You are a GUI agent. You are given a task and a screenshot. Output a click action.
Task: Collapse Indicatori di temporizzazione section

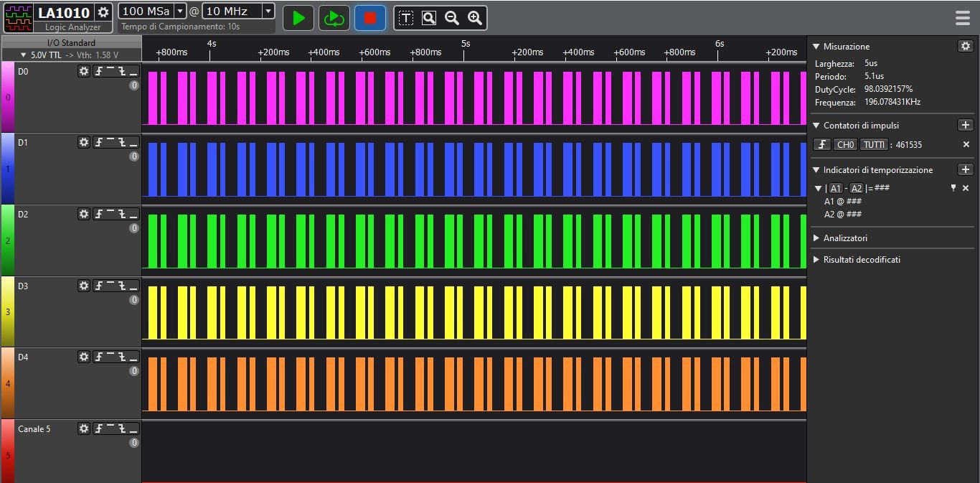click(x=816, y=170)
